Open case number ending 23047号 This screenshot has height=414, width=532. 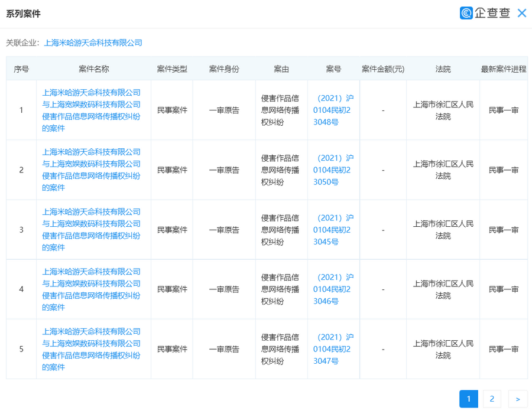333,348
